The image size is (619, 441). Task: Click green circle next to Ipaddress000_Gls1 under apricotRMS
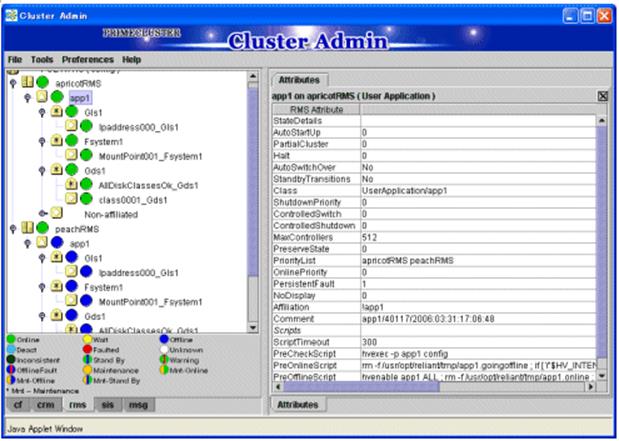[86, 126]
